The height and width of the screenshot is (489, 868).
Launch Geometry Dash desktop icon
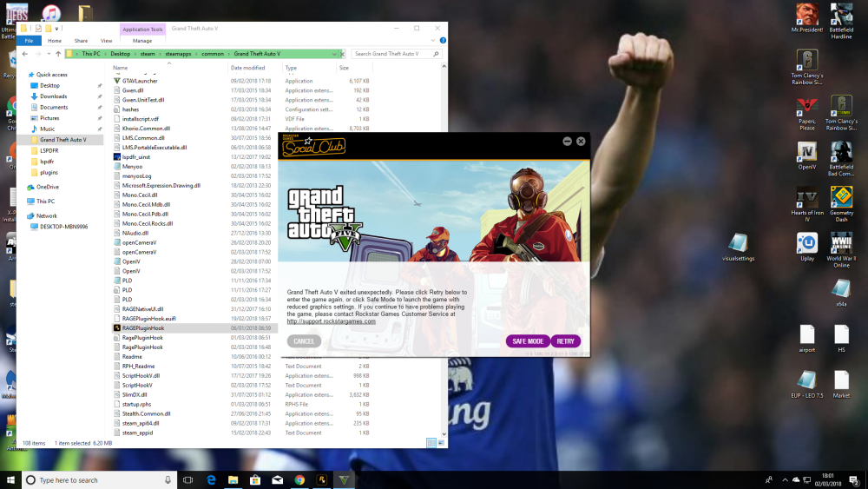(x=841, y=204)
